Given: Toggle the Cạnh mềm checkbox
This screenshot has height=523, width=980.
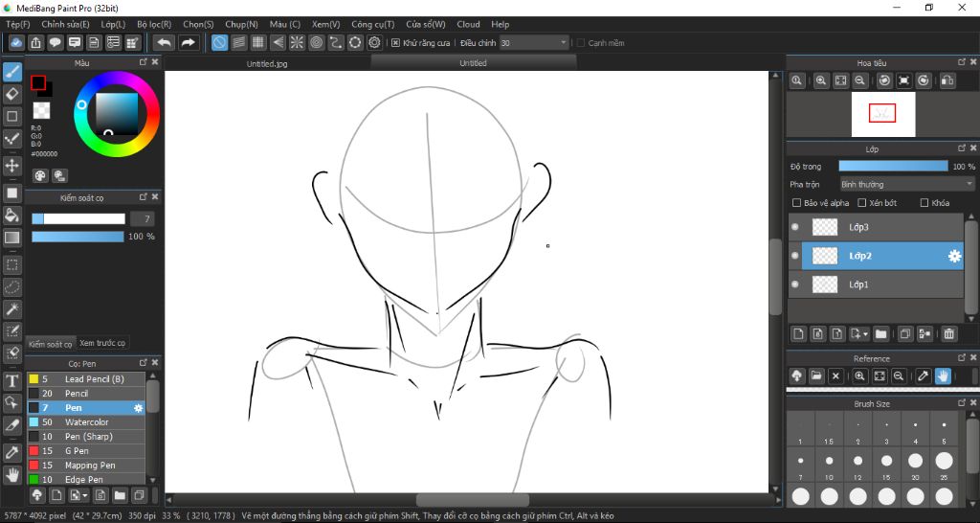Looking at the screenshot, I should coord(581,43).
